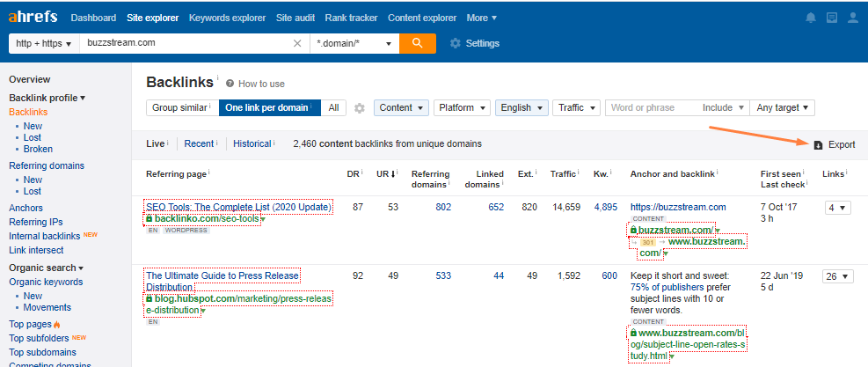Expand the Links dropdown showing 26
Viewport: 868px width, 367px height.
(x=837, y=276)
